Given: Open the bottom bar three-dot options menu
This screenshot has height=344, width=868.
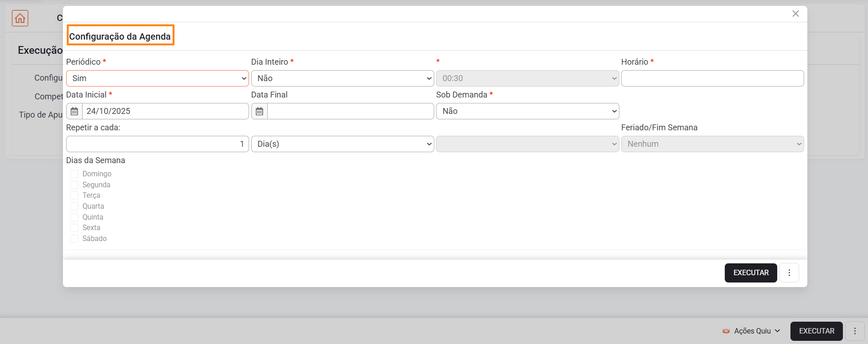Looking at the screenshot, I should [x=855, y=331].
